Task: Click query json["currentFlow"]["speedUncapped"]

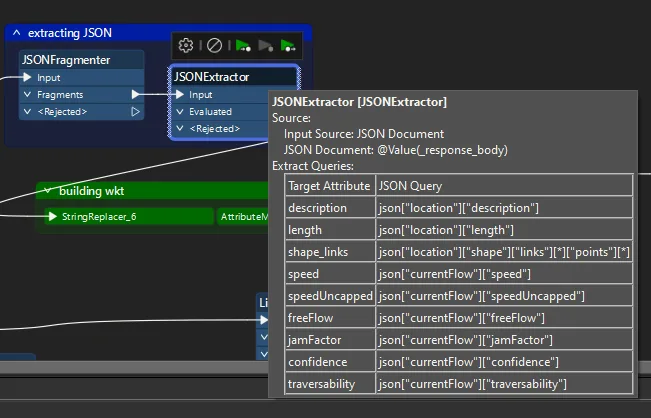Action: pos(481,296)
